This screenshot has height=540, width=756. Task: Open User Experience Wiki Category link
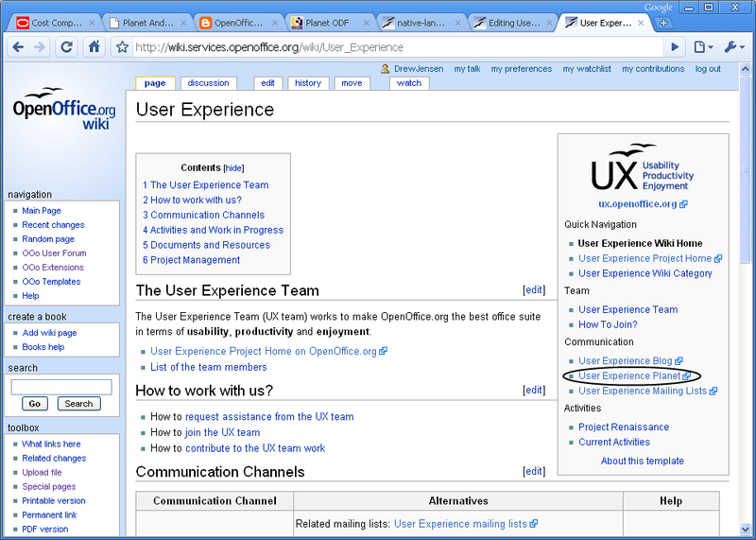click(645, 273)
